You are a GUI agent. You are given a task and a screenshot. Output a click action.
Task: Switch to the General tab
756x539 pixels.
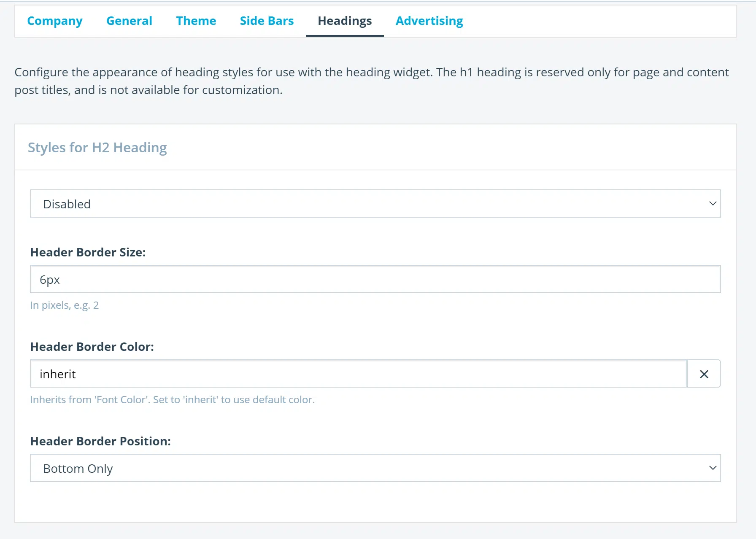[129, 21]
